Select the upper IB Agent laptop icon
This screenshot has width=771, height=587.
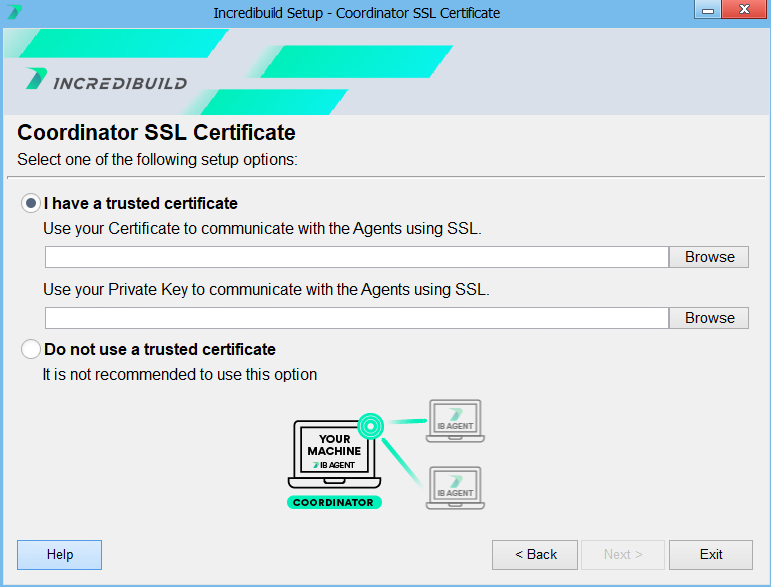point(455,420)
